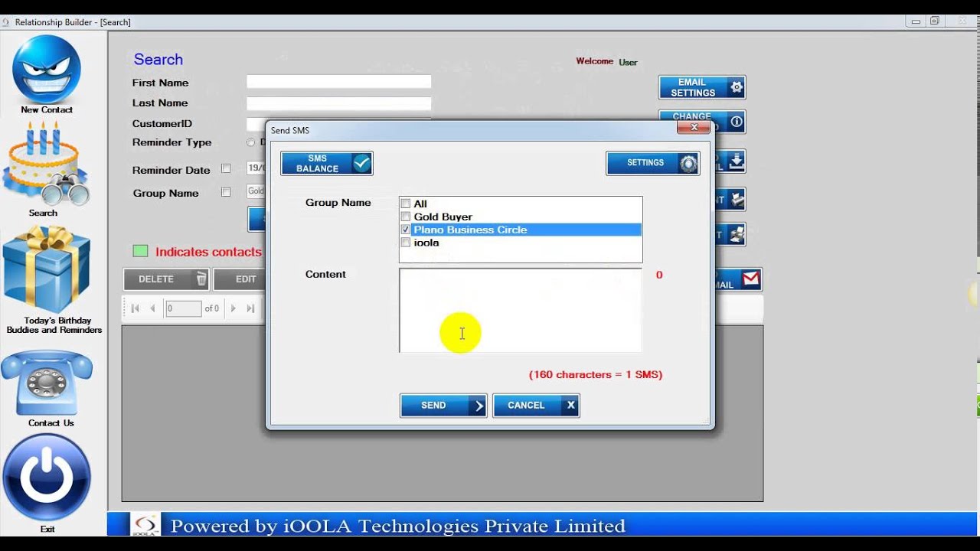Open Search birthday cake icon
The image size is (980, 551).
point(46,162)
